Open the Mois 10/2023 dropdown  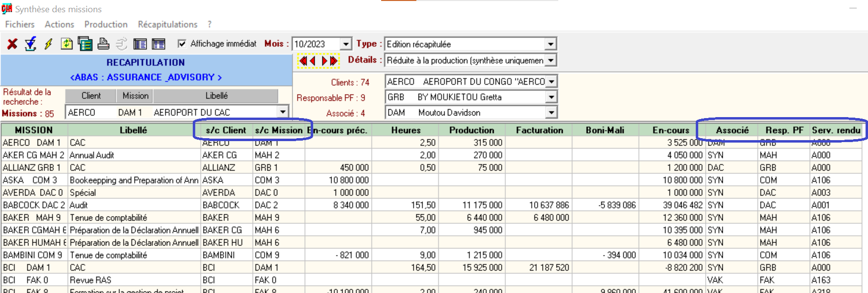(346, 44)
